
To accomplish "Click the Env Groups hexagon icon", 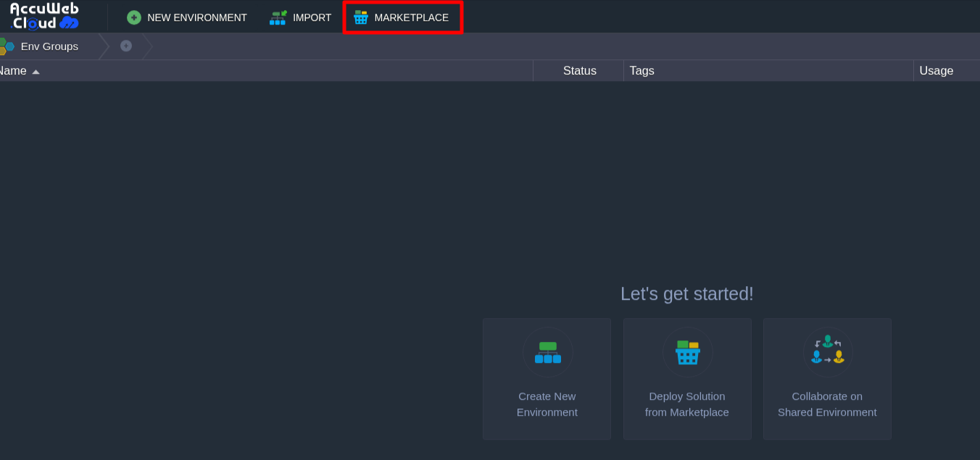I will tap(7, 46).
